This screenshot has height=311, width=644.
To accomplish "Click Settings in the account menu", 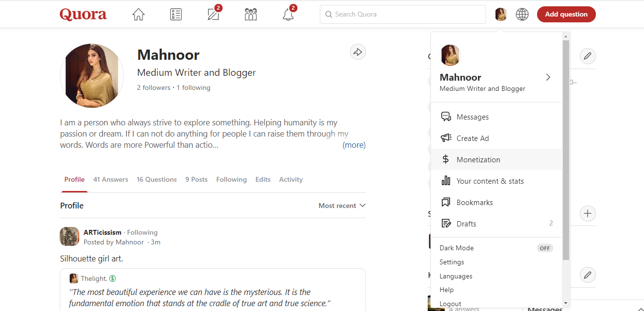I will tap(452, 262).
